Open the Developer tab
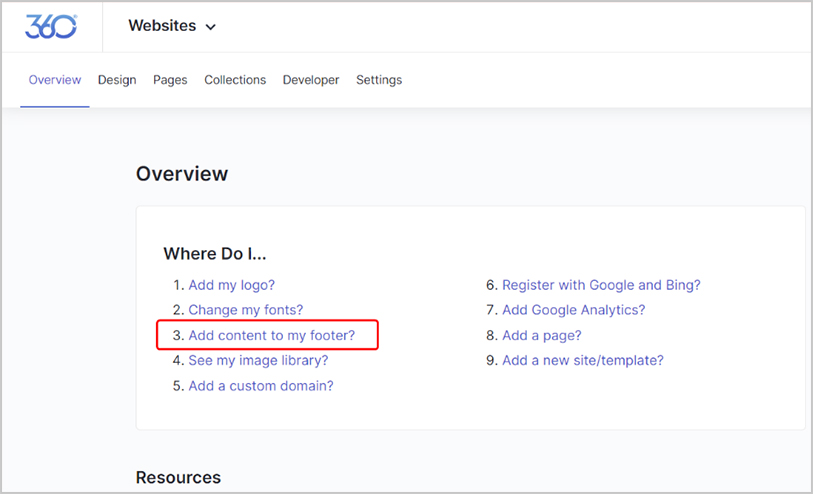The image size is (813, 494). (311, 80)
